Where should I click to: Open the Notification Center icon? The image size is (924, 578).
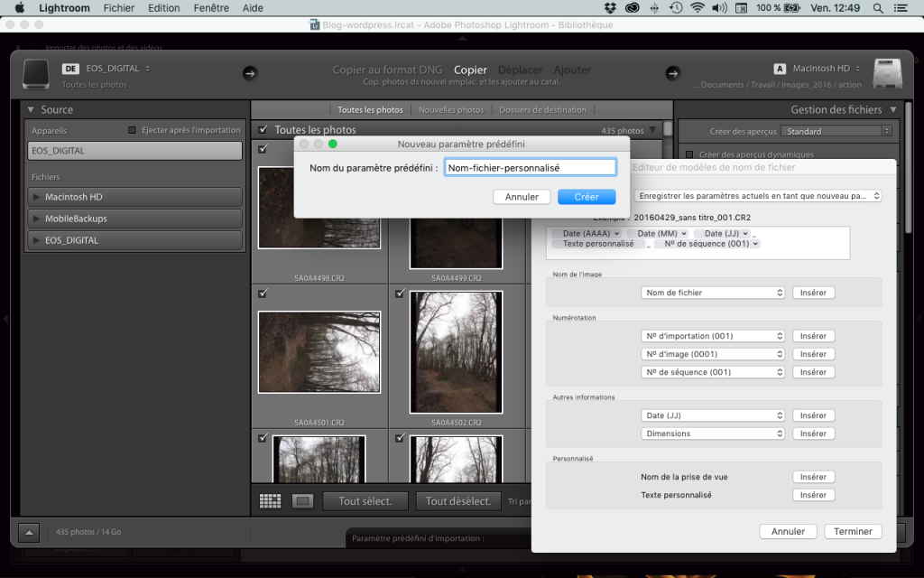pyautogui.click(x=901, y=7)
